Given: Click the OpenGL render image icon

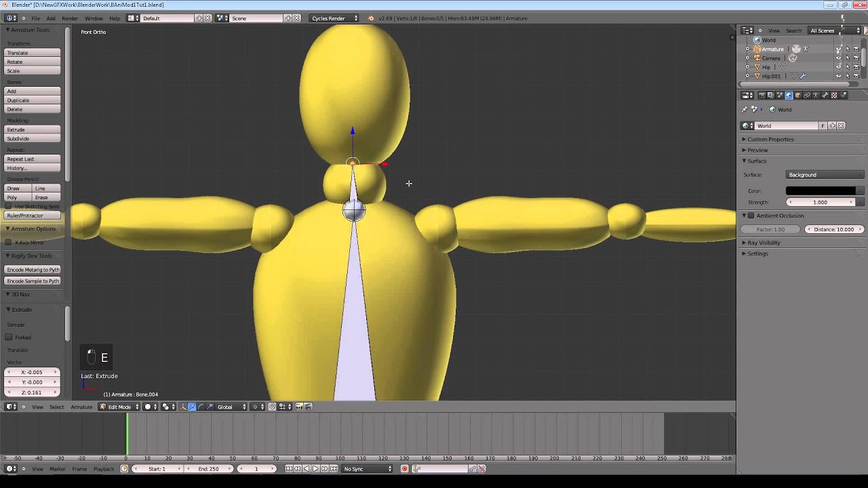Looking at the screenshot, I should pyautogui.click(x=299, y=407).
